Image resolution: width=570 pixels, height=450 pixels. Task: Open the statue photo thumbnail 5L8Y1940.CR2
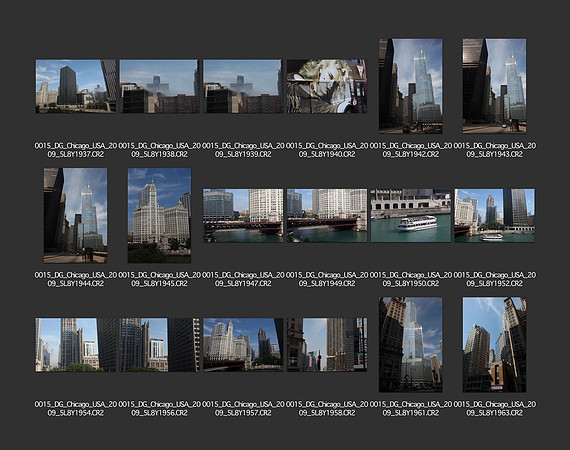tap(327, 87)
